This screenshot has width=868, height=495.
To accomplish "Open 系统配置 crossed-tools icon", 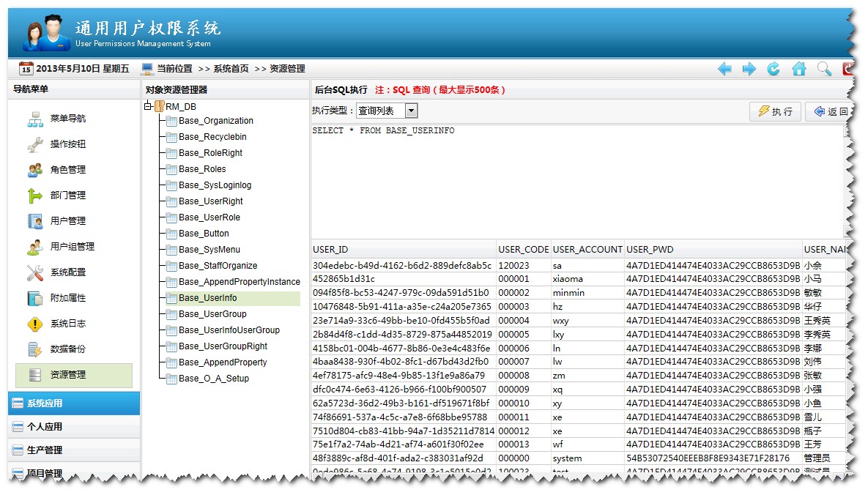I will tap(35, 272).
